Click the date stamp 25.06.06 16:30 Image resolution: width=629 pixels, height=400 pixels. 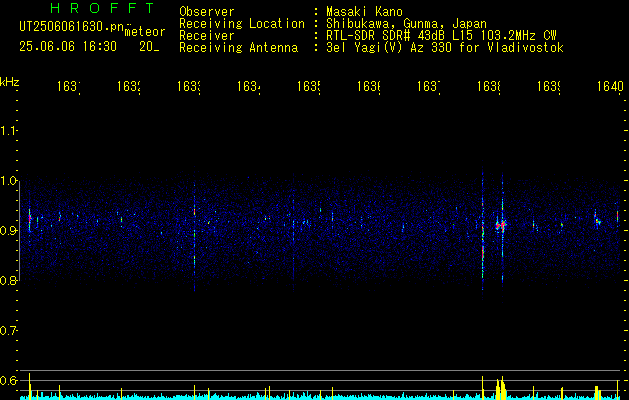[68, 47]
